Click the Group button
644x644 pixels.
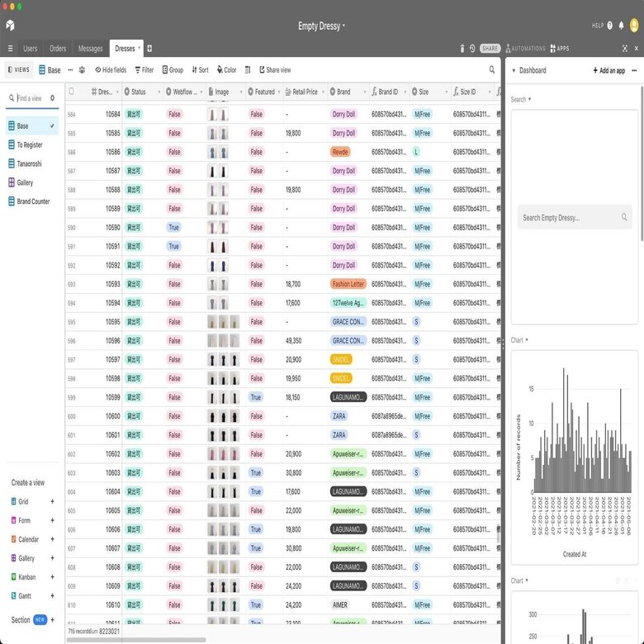pyautogui.click(x=173, y=70)
